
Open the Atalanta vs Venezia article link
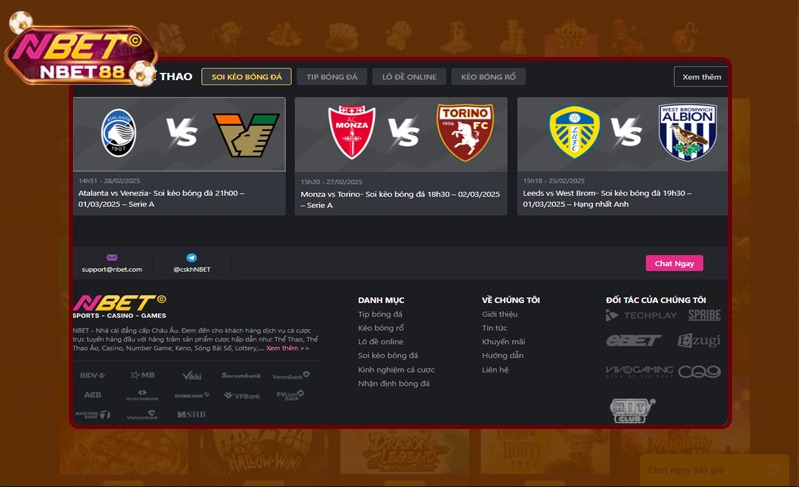coord(161,199)
